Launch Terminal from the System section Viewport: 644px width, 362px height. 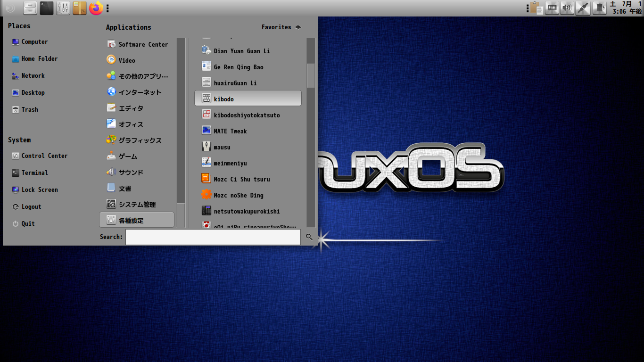coord(30,173)
